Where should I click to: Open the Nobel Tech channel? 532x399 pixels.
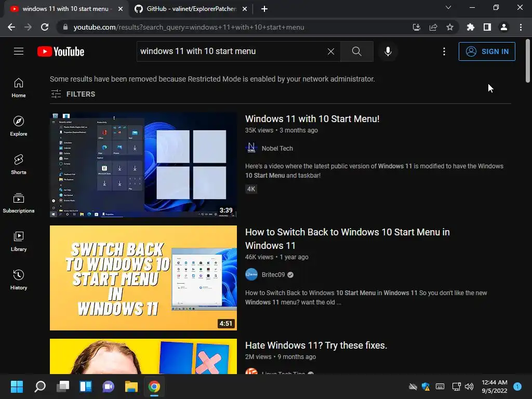(x=277, y=148)
